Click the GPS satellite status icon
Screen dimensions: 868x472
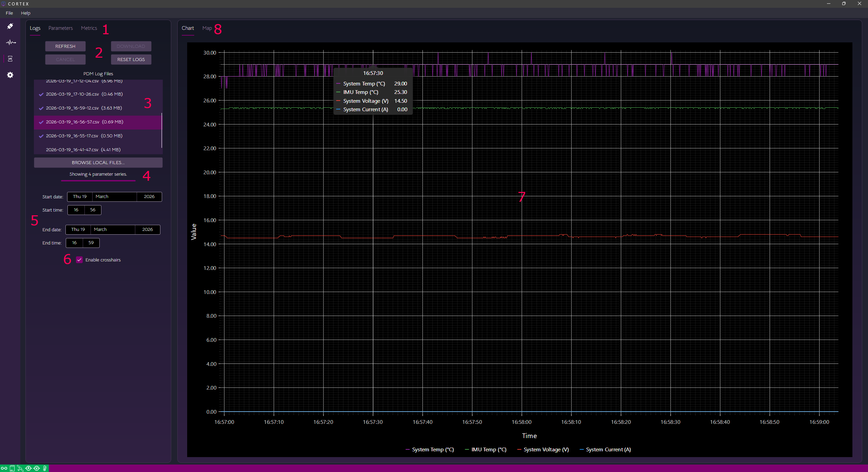[x=20, y=468]
